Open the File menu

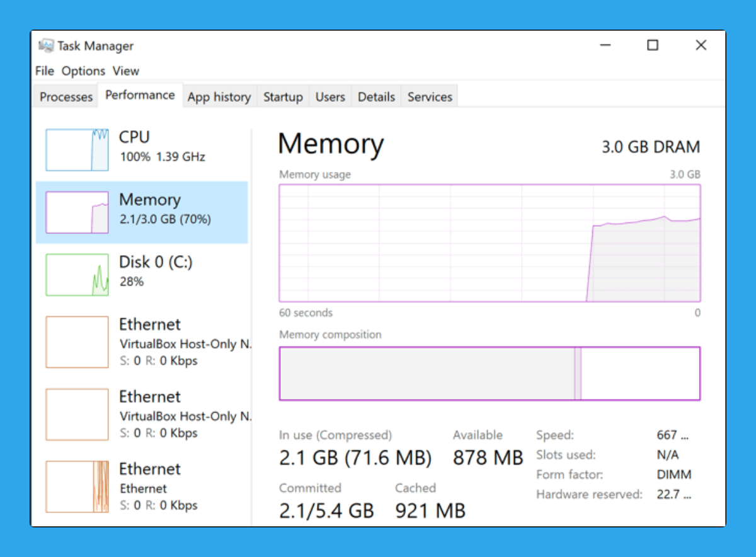tap(45, 71)
